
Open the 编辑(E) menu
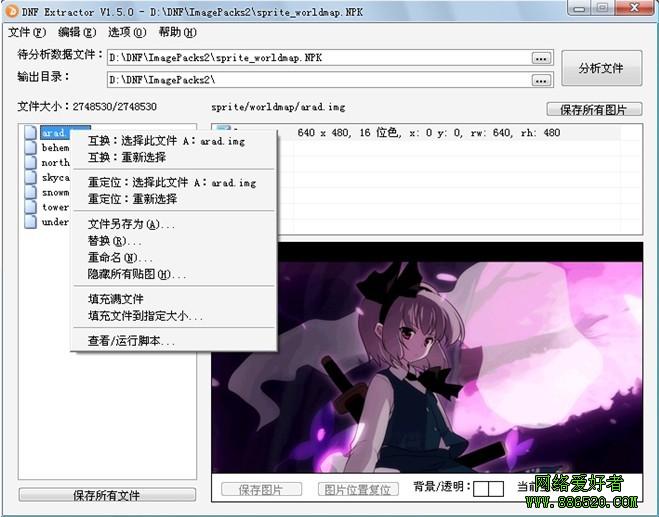(77, 32)
